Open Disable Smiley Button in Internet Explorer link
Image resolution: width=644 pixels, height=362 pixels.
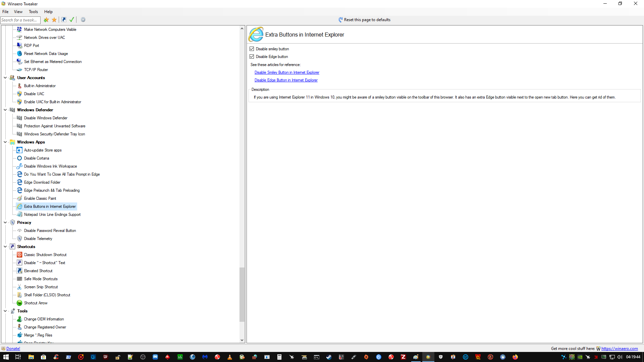(286, 72)
